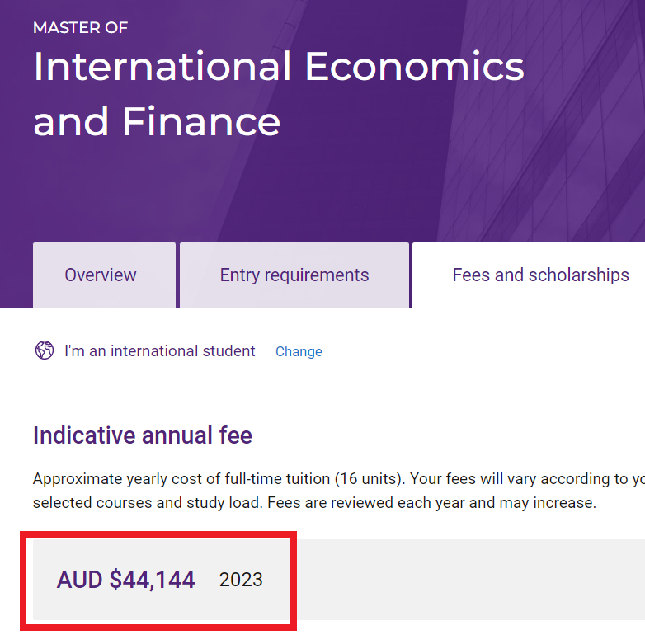645x644 pixels.
Task: Click the "International Economics" title line
Action: 279,67
